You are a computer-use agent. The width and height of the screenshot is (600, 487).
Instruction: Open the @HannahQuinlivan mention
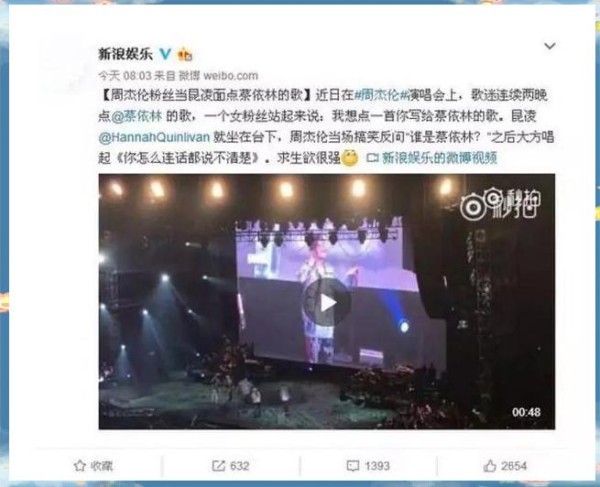pyautogui.click(x=154, y=137)
